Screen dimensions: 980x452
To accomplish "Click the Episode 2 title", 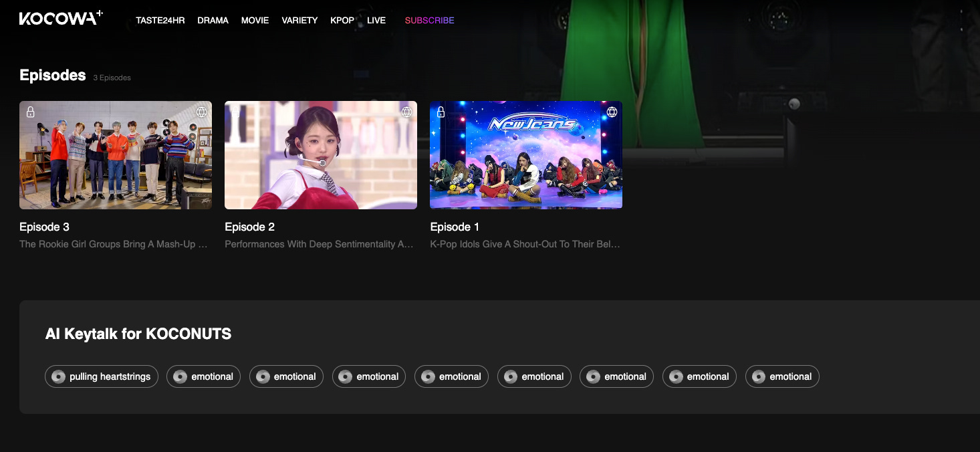I will 249,227.
